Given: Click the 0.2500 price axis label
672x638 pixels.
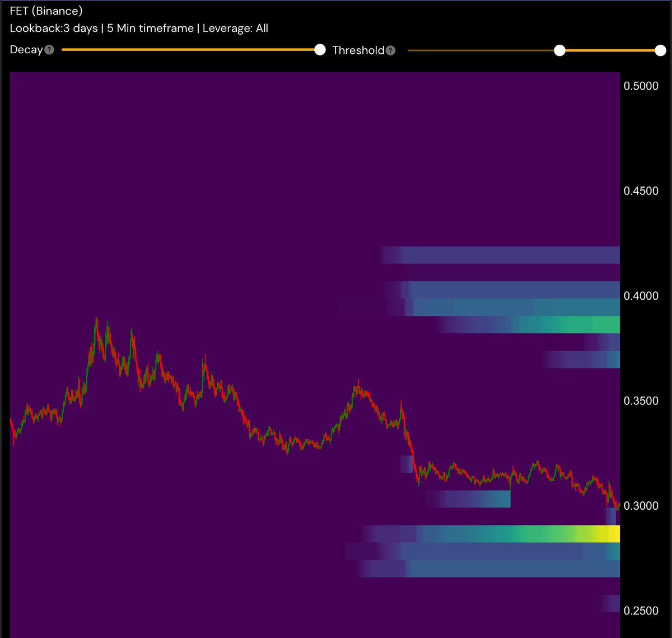Looking at the screenshot, I should pyautogui.click(x=641, y=611).
